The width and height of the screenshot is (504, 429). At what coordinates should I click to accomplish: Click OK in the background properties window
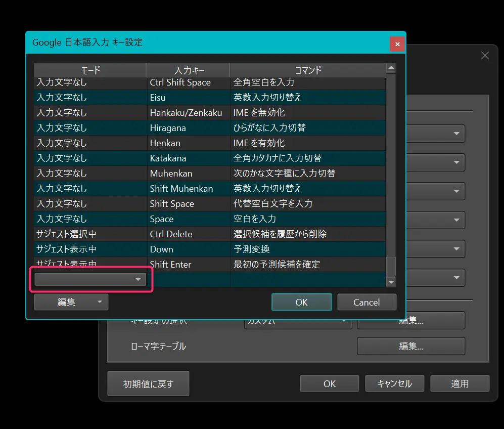[x=330, y=383]
